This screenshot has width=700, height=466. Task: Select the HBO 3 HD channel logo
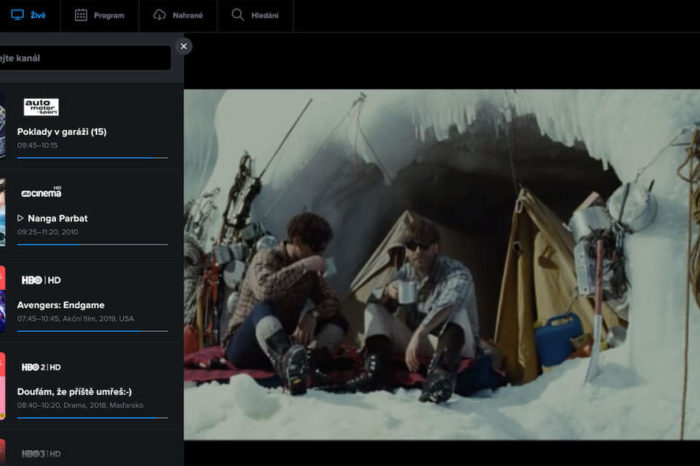(x=41, y=454)
